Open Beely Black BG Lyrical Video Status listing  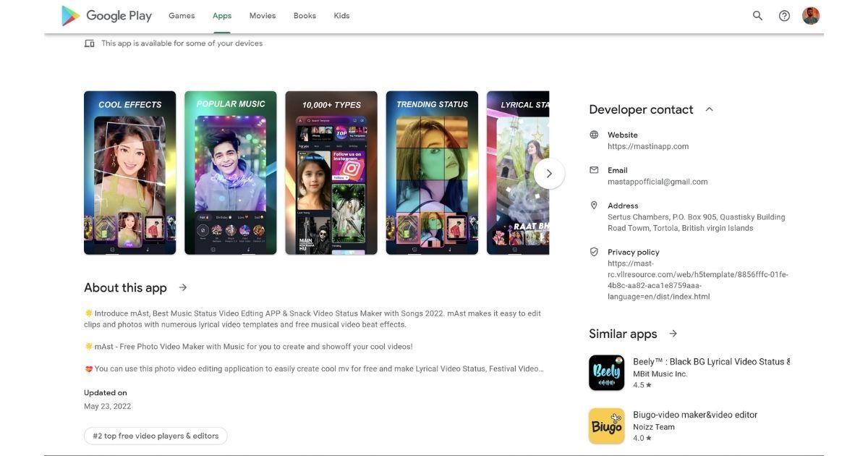[x=712, y=361]
